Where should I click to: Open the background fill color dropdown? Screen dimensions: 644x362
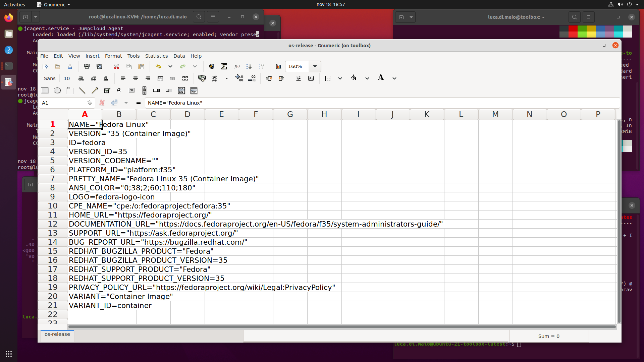[x=367, y=78]
